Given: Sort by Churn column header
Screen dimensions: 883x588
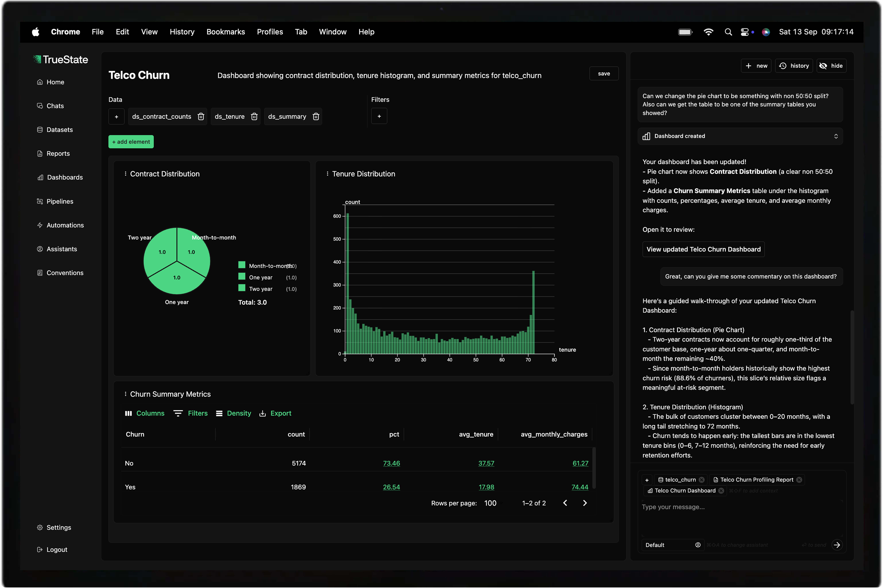Looking at the screenshot, I should pyautogui.click(x=135, y=434).
